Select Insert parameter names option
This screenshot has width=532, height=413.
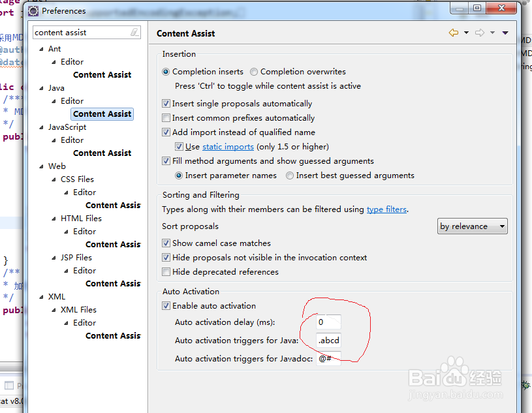click(179, 176)
